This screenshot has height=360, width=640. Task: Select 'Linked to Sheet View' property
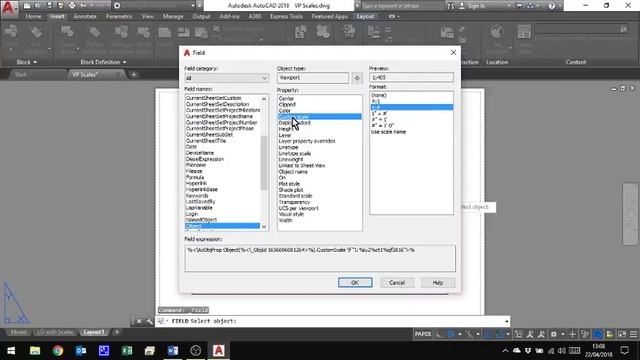[x=302, y=165]
